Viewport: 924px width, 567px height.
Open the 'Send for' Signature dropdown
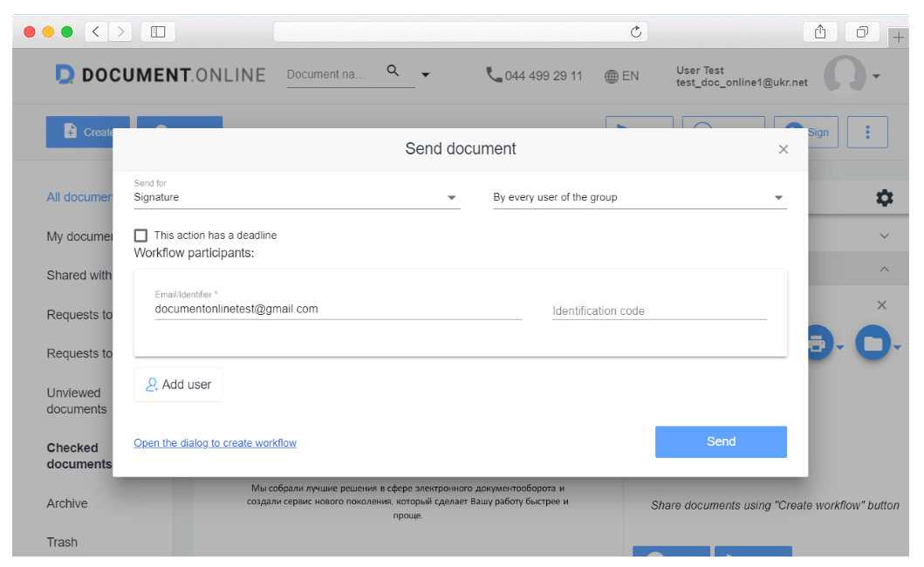click(296, 198)
